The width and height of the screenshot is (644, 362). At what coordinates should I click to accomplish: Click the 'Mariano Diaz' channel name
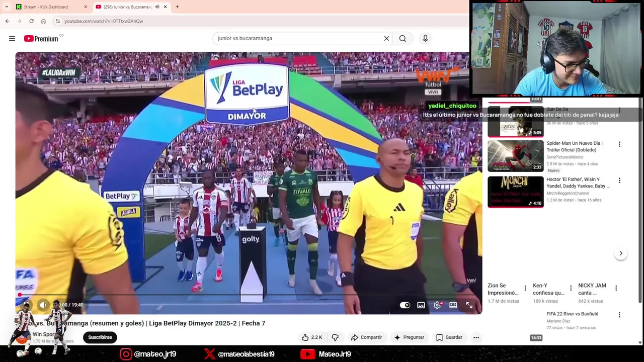coord(558,321)
